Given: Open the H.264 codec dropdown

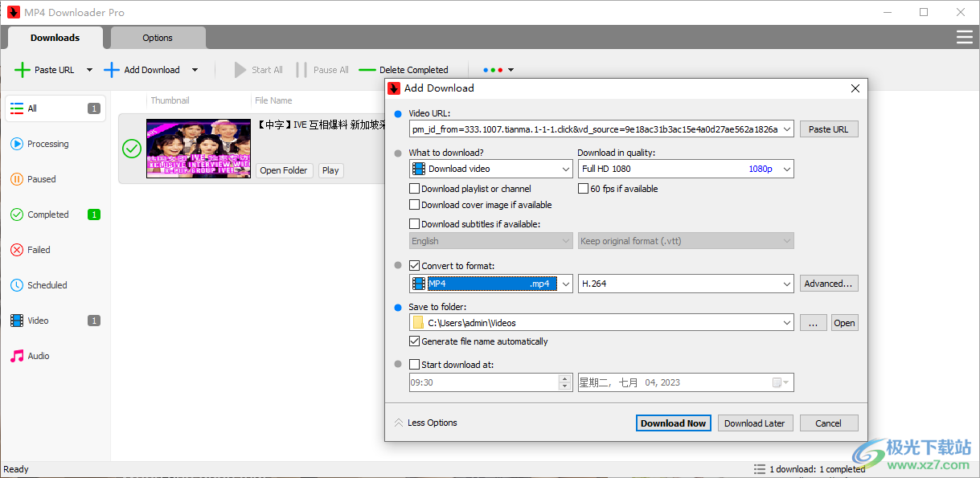Looking at the screenshot, I should [686, 284].
